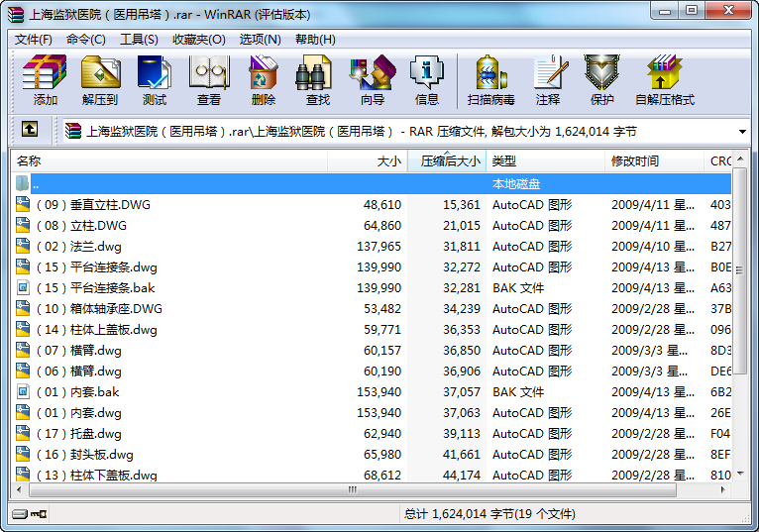Select the icon of (01)内套.bak

[23, 391]
